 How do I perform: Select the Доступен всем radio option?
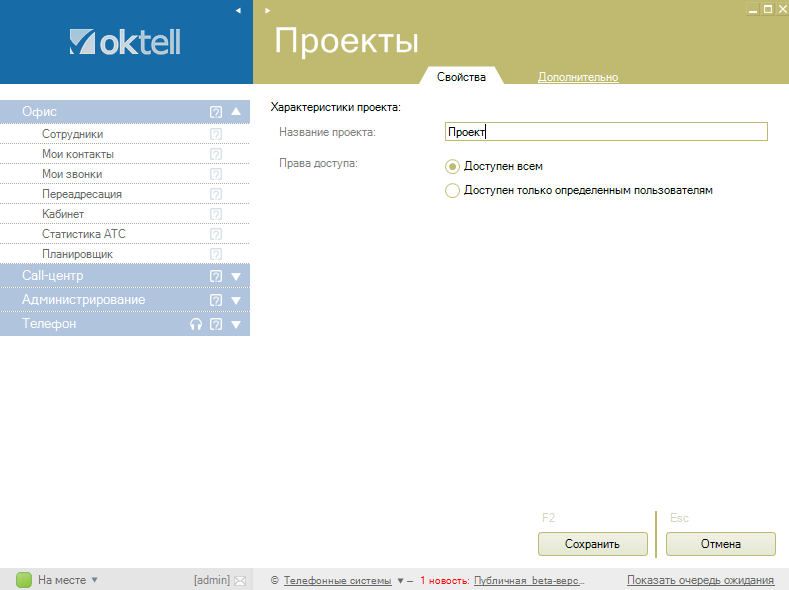point(452,167)
